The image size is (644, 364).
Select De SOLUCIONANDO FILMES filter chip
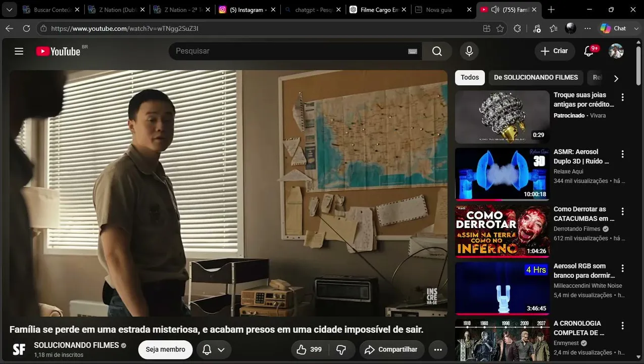coord(536,77)
